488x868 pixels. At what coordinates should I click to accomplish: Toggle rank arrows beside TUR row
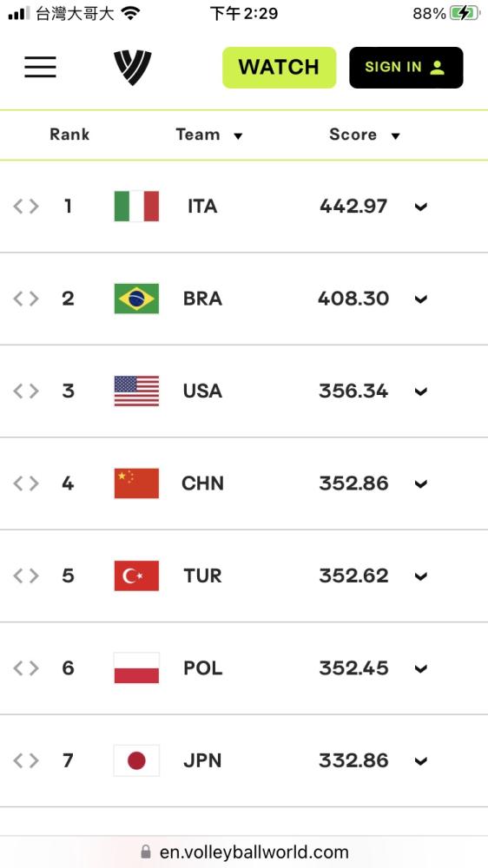click(26, 576)
